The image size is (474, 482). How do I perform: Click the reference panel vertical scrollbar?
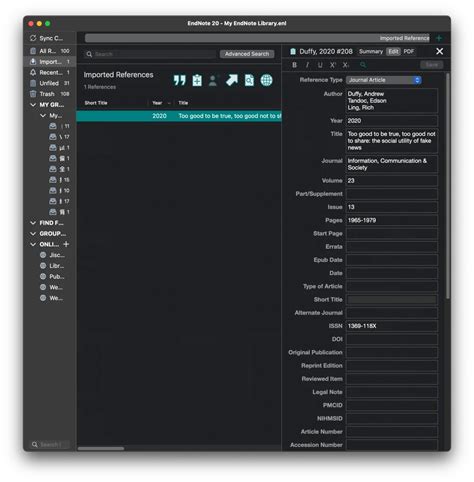click(448, 186)
